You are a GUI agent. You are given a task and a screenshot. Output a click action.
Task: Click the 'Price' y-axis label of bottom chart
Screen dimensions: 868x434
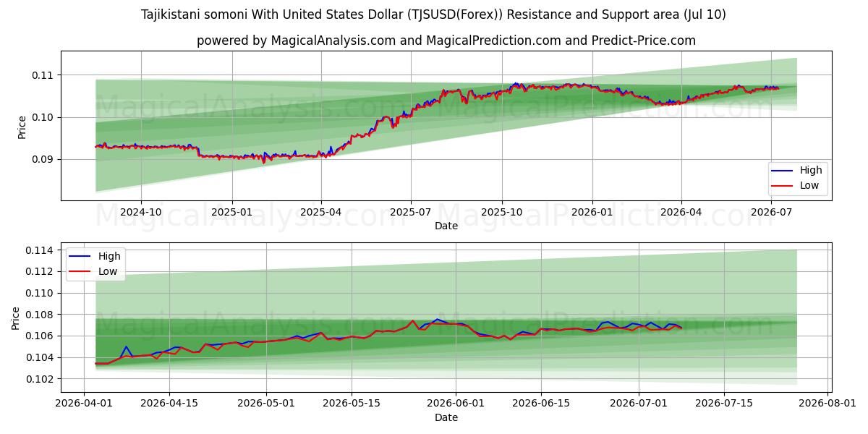pyautogui.click(x=16, y=318)
